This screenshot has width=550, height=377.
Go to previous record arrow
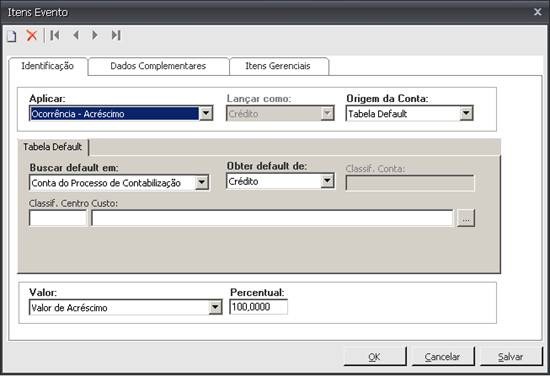[x=75, y=35]
